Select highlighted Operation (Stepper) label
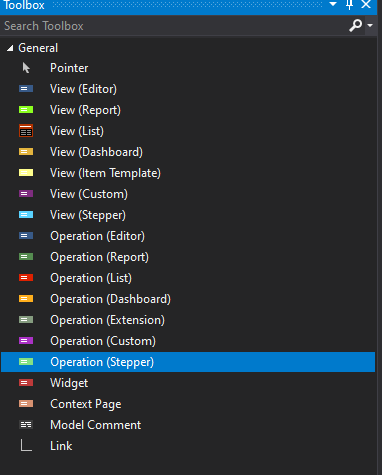 tap(102, 362)
